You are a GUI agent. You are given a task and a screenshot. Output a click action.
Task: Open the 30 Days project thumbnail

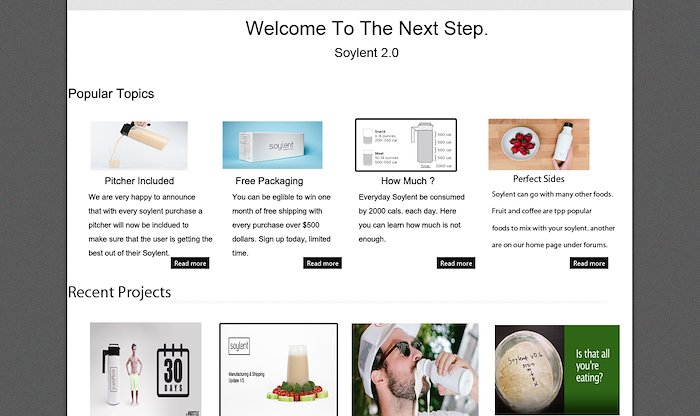(146, 369)
